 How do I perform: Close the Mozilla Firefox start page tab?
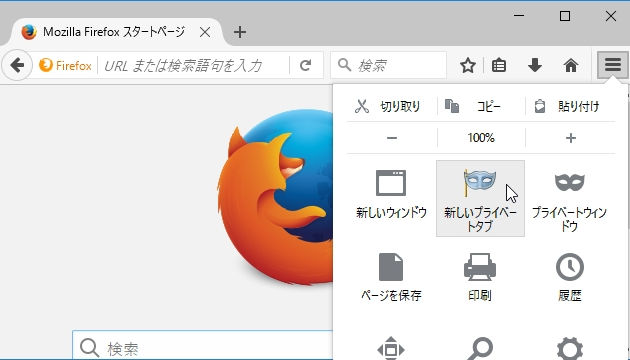point(205,32)
